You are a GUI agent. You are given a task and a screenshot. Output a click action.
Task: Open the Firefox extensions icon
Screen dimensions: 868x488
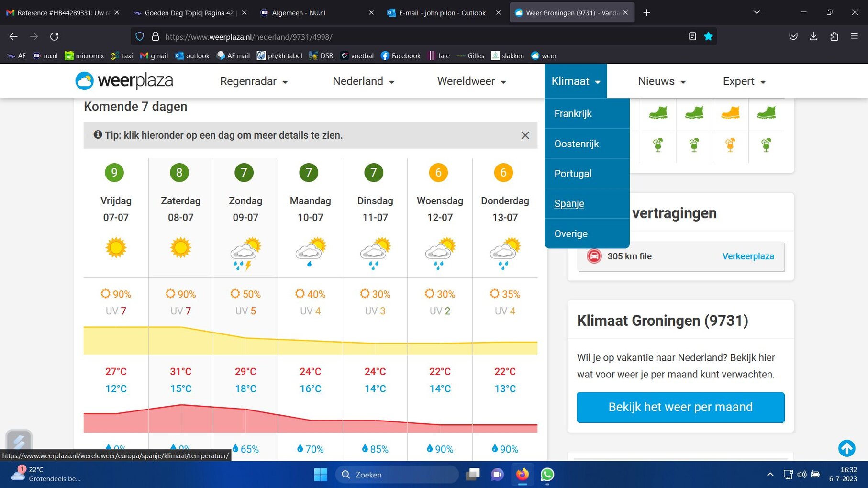(x=834, y=36)
